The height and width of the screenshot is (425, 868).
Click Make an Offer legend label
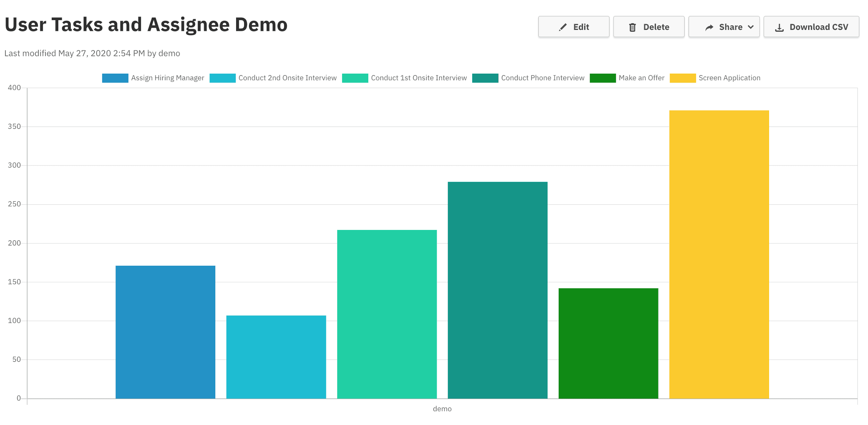click(x=641, y=78)
